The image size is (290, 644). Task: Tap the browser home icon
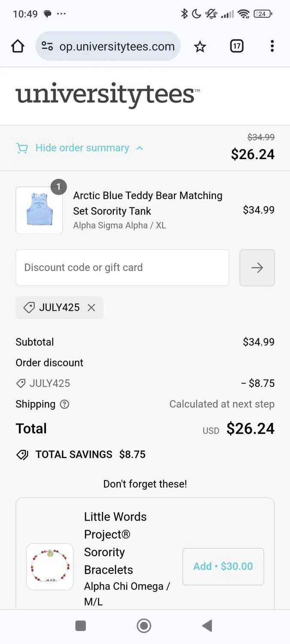(18, 46)
